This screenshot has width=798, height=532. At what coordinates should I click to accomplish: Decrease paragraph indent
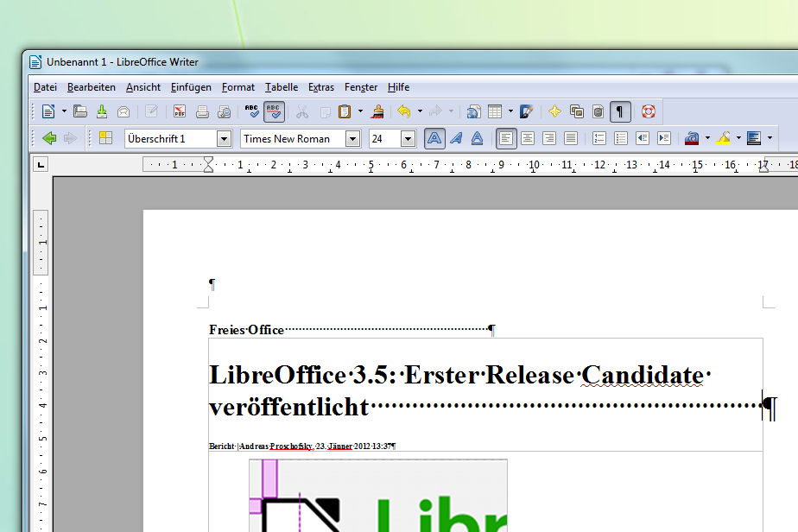643,138
